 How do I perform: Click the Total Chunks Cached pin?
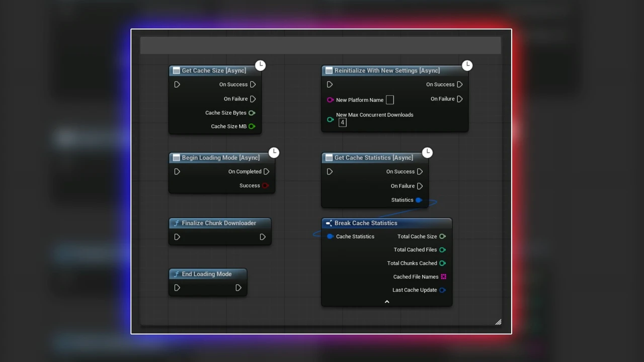click(x=442, y=263)
